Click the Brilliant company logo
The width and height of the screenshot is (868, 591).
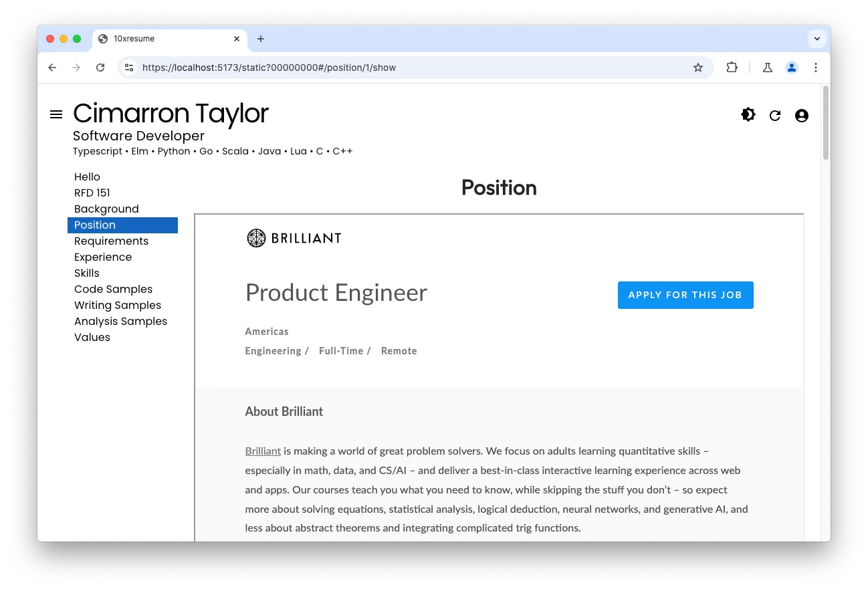tap(294, 238)
